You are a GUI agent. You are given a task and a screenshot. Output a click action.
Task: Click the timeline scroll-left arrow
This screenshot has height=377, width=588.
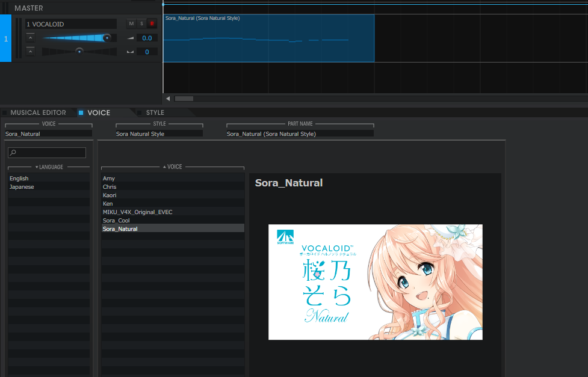click(168, 99)
